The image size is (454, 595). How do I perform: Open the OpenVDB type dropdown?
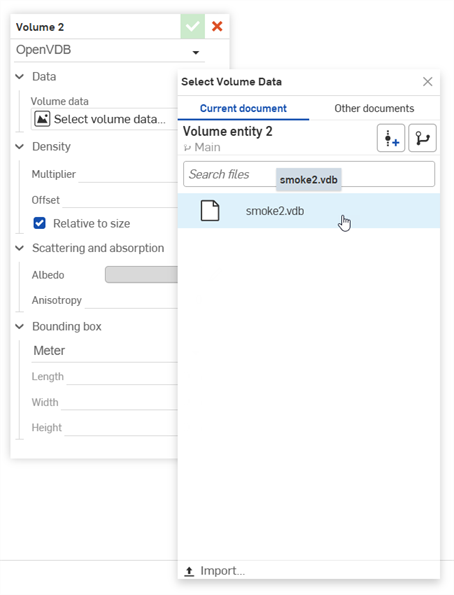109,50
